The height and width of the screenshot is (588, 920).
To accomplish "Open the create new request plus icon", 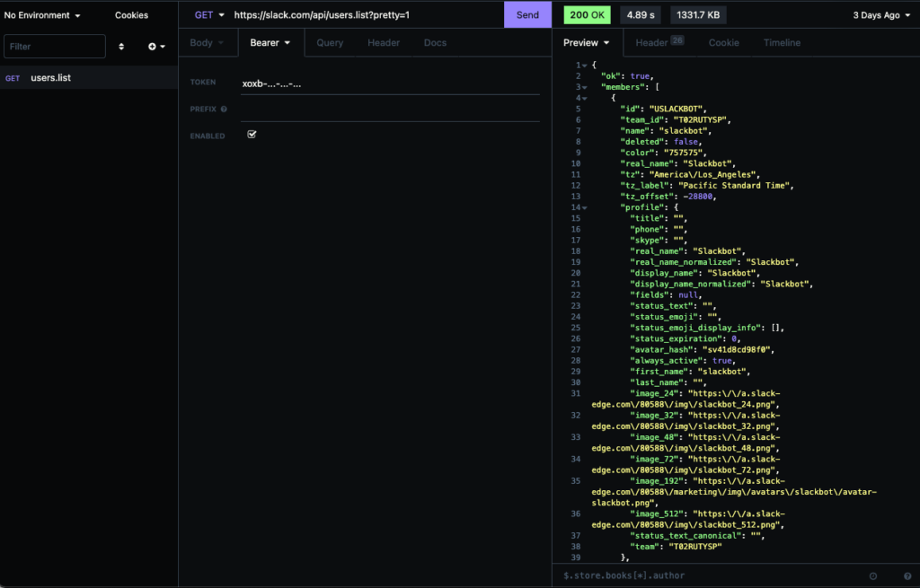I will pyautogui.click(x=156, y=47).
